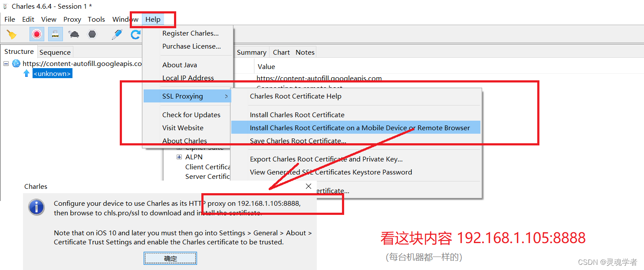
Task: Select the <unknown> request row
Action: point(52,74)
